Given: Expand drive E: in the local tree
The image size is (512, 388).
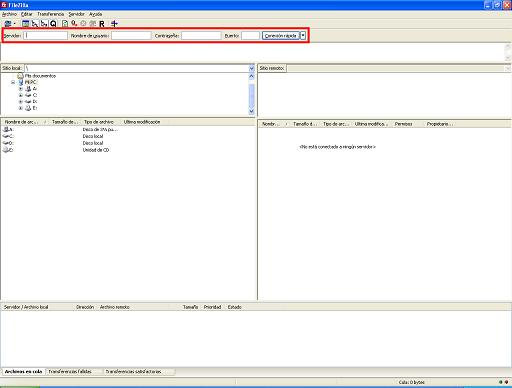Looking at the screenshot, I should (x=21, y=108).
